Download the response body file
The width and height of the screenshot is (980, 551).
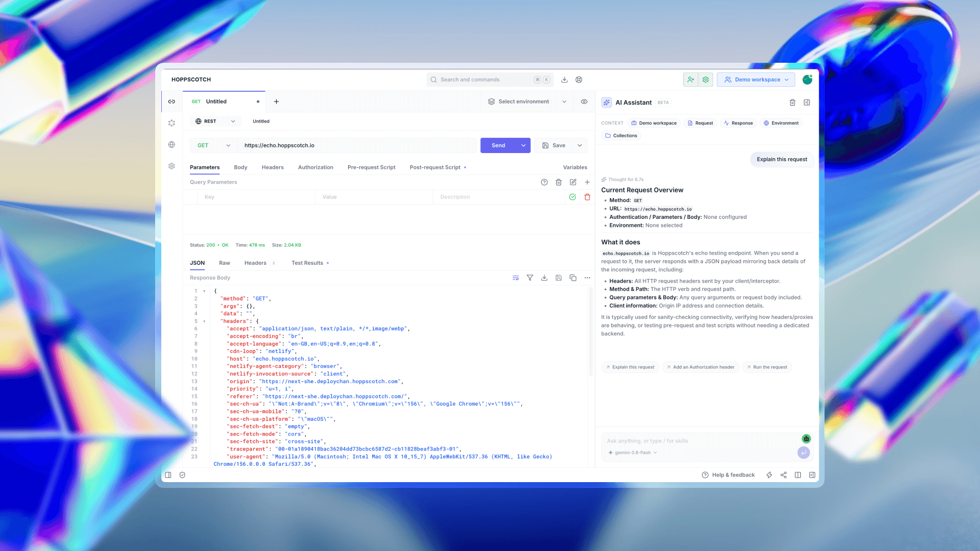[x=544, y=278]
